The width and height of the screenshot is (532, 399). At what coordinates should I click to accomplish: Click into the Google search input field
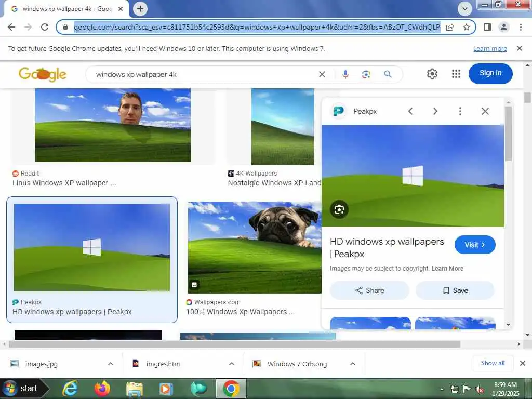204,74
